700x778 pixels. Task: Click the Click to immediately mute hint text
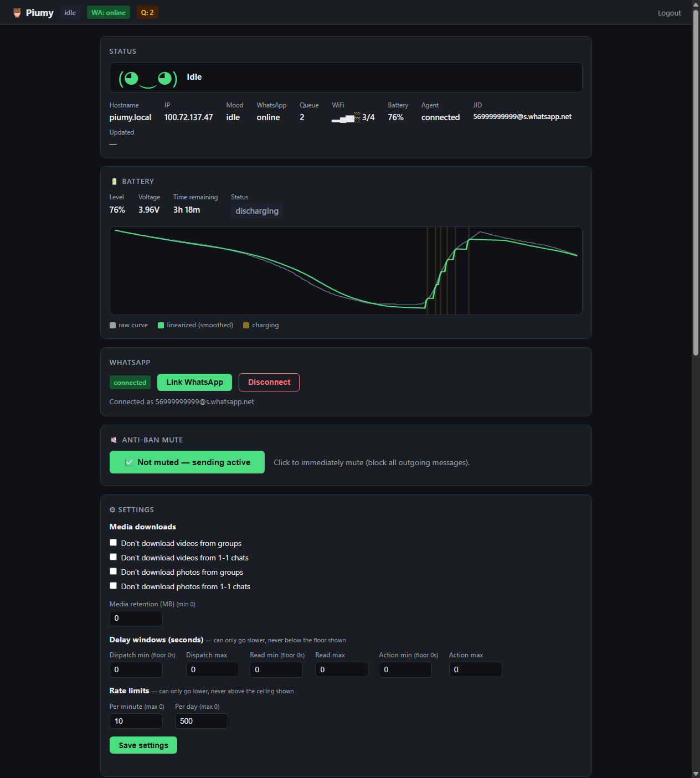(x=372, y=463)
